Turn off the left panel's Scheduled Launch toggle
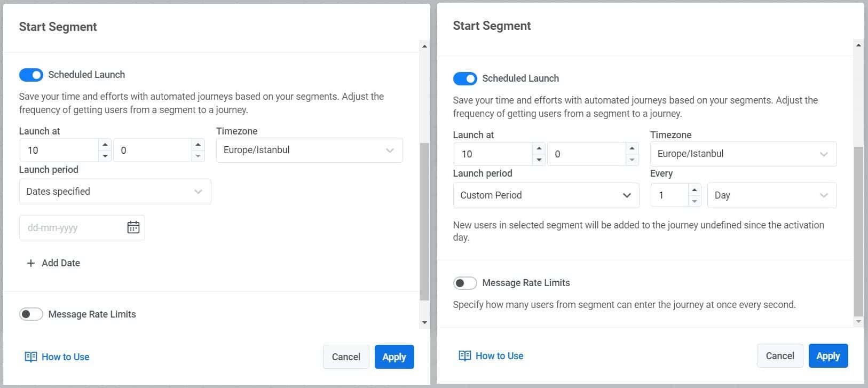The height and width of the screenshot is (388, 868). coord(31,75)
